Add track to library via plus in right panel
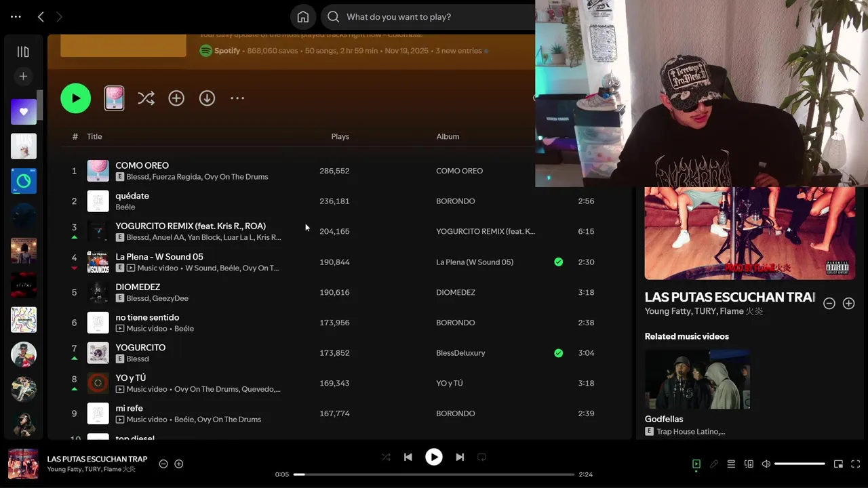 point(848,304)
